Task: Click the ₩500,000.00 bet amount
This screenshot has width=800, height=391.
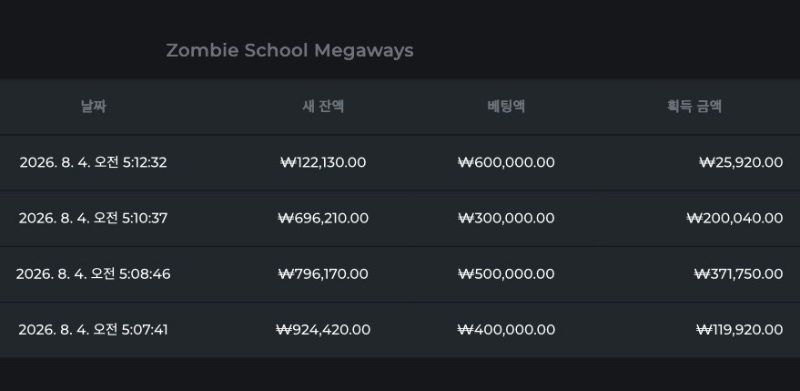Action: [506, 274]
